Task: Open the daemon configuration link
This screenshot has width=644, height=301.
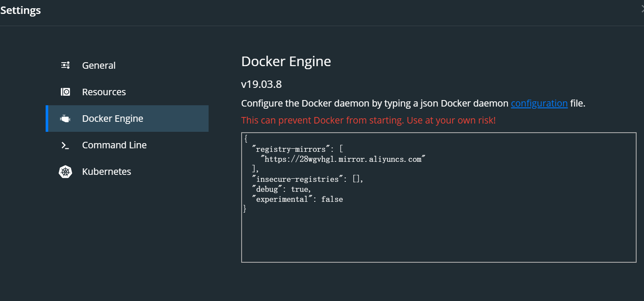Action: tap(539, 104)
